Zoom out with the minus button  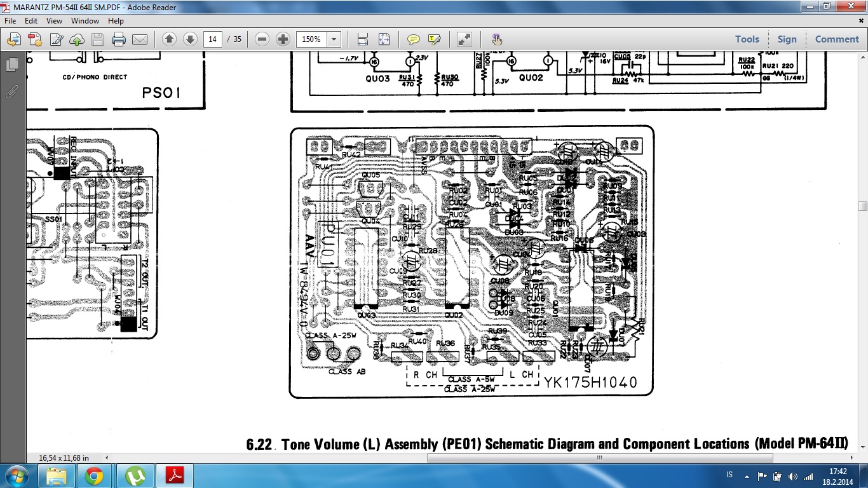point(262,39)
